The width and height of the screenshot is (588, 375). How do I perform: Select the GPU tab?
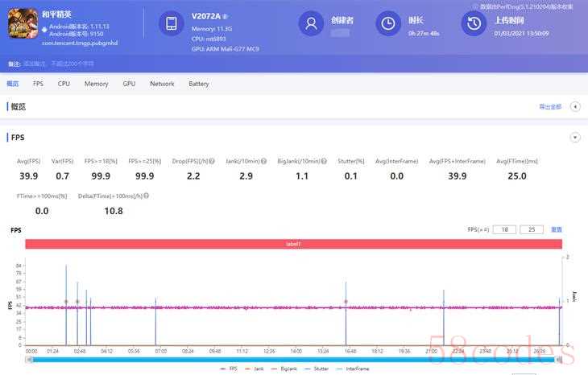coord(129,84)
